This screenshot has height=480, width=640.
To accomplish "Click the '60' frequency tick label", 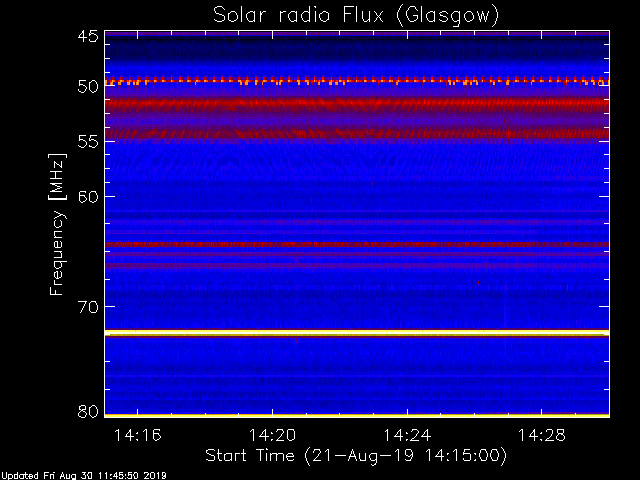I will point(88,197).
